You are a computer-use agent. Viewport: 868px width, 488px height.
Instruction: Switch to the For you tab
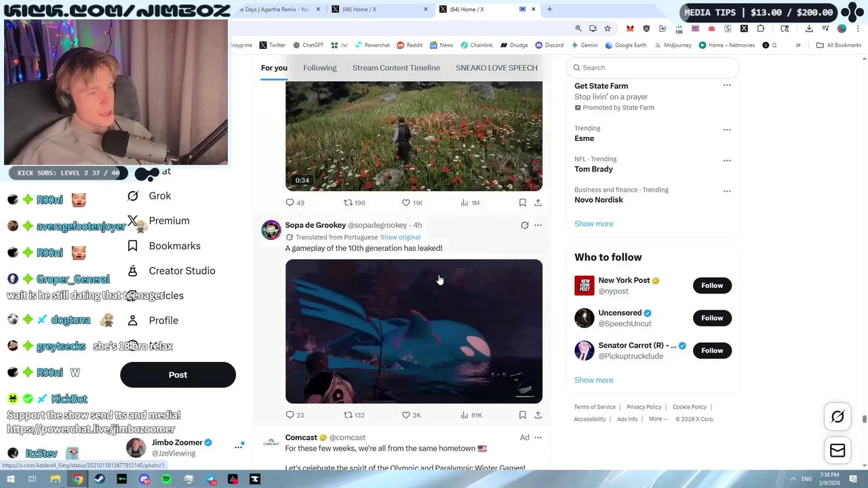point(274,68)
